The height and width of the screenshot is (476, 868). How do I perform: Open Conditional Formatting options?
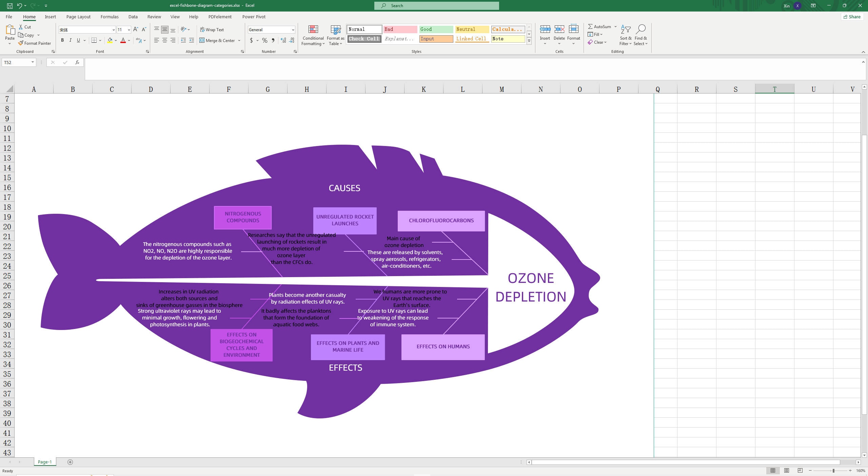pyautogui.click(x=313, y=35)
